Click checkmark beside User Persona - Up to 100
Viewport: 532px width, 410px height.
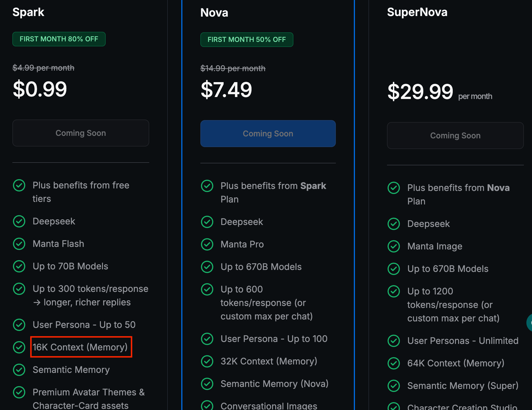click(x=207, y=339)
